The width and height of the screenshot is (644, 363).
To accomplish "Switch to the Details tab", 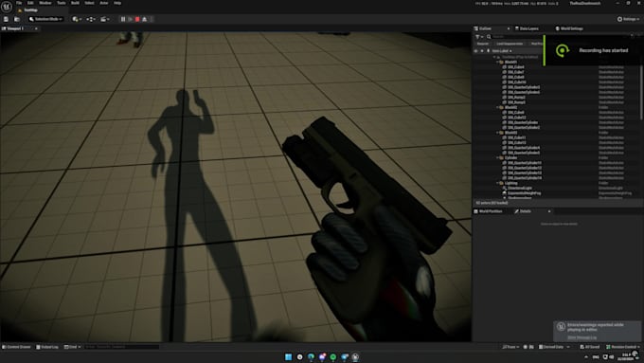I will point(523,211).
